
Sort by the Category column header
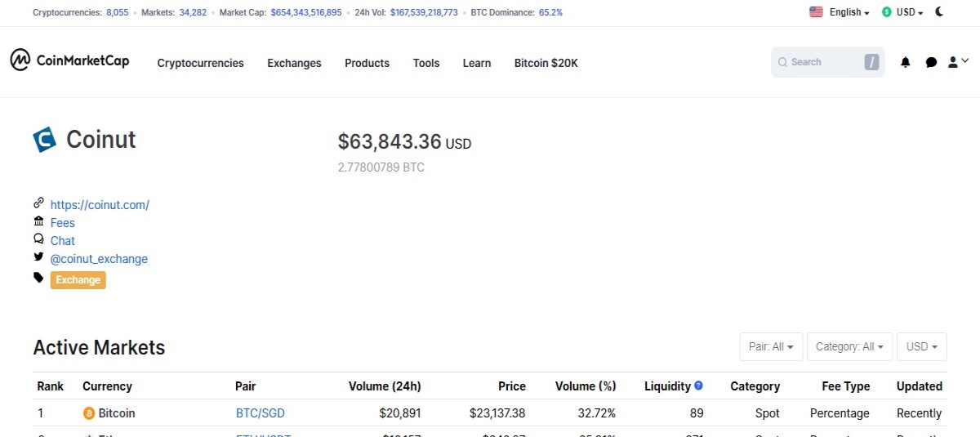pos(755,386)
